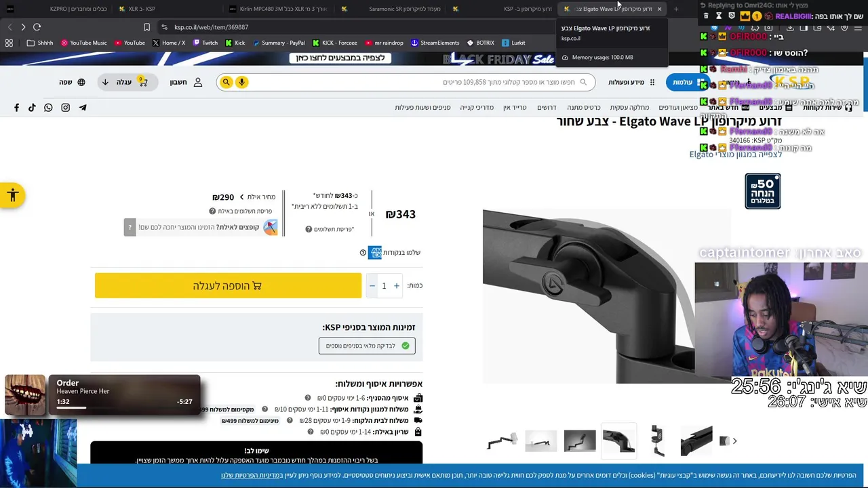Open the StreamElements bookmark
868x488 pixels.
pyautogui.click(x=435, y=43)
